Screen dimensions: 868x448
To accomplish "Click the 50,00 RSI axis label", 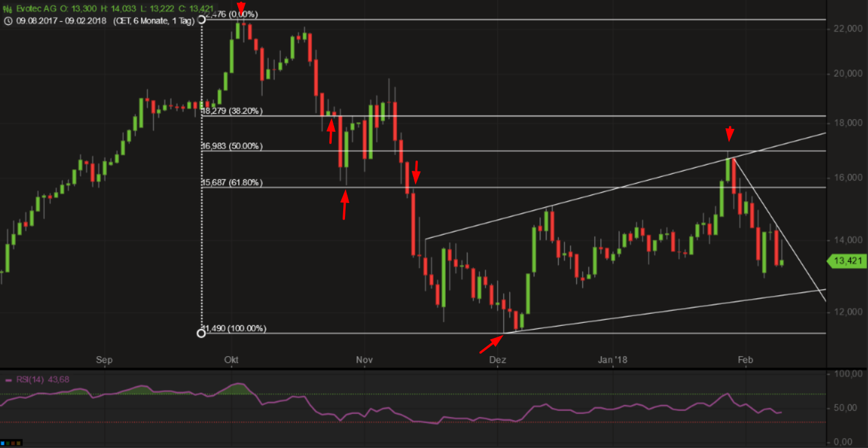I will point(846,408).
